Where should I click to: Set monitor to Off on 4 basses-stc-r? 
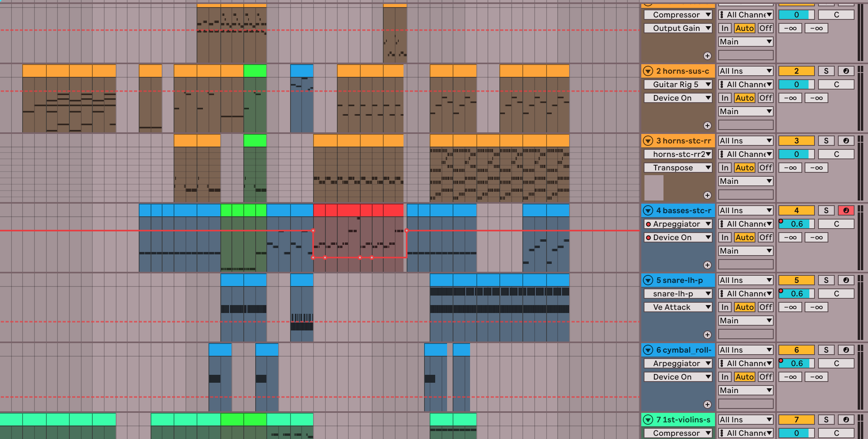click(765, 237)
